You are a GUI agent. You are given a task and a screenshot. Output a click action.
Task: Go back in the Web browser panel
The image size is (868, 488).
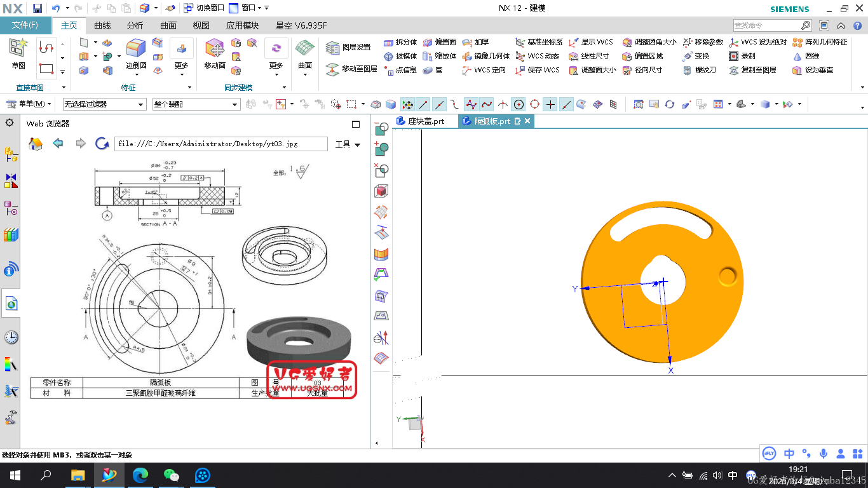coord(58,144)
